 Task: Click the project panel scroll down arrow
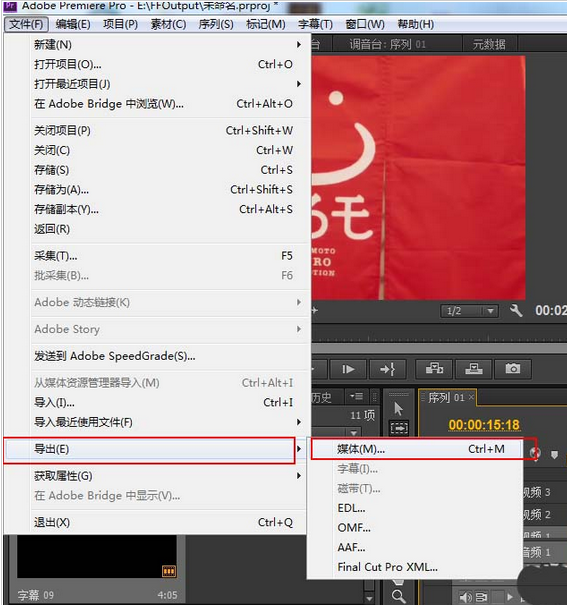369,598
